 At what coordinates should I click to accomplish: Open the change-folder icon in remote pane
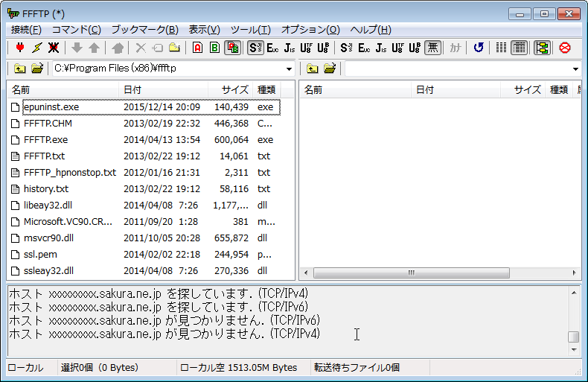(330, 69)
